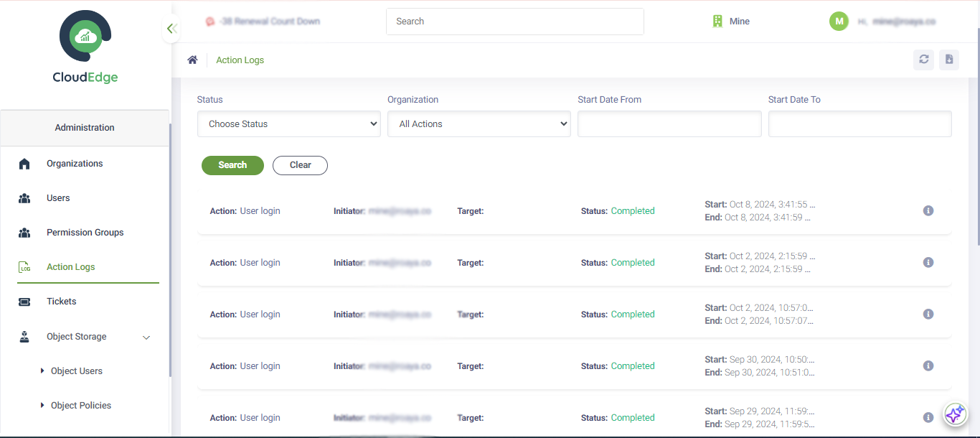
Task: Click 'Start: Sep 30, 2024, 10:50' text
Action: (760, 360)
